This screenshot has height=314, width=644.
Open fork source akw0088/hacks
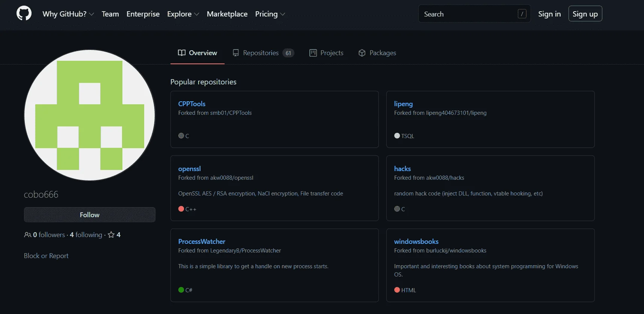[445, 178]
